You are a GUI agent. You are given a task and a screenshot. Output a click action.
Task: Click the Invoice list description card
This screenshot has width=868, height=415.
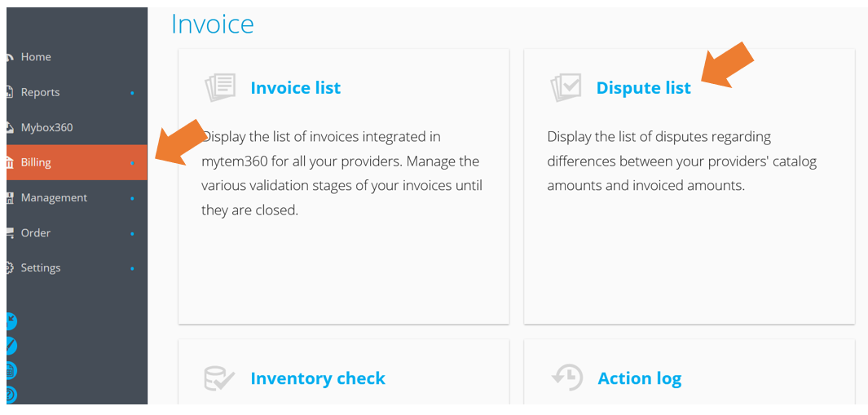pyautogui.click(x=344, y=186)
